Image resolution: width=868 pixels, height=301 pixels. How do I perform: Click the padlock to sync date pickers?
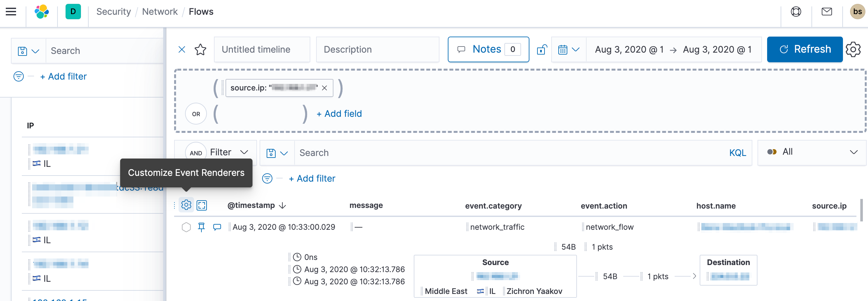tap(542, 49)
